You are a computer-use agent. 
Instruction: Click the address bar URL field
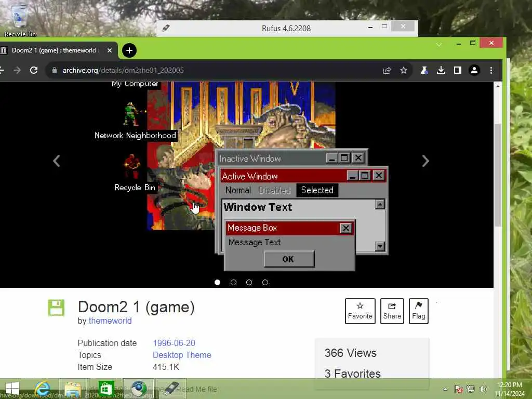point(217,70)
